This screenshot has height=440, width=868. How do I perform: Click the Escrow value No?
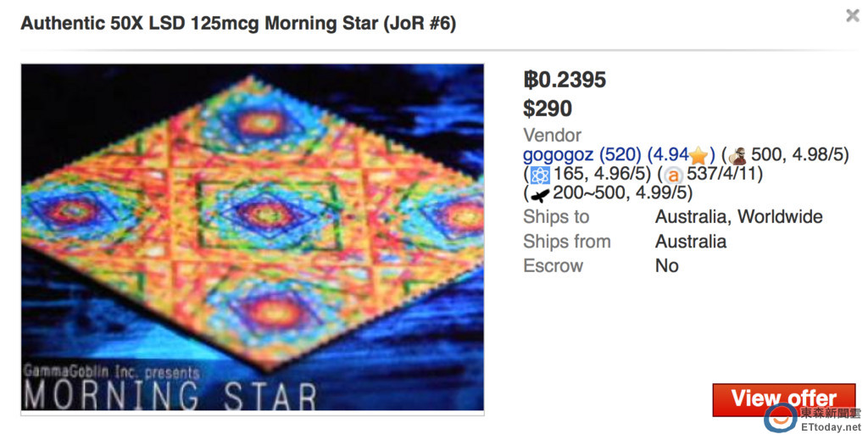pos(666,266)
